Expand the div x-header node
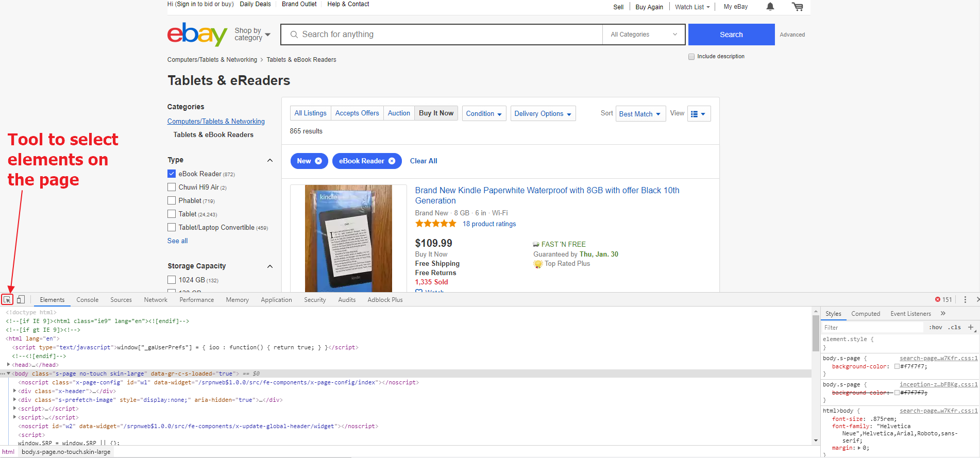 click(x=14, y=391)
